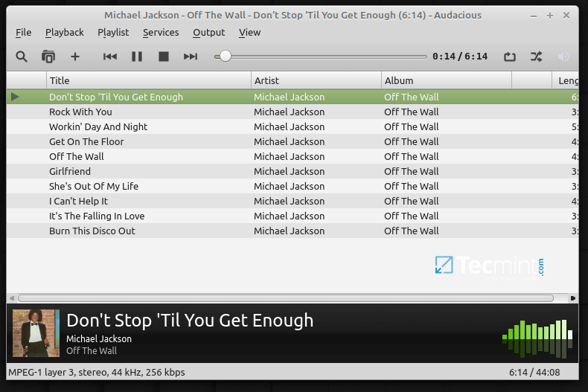Click the now-playing arrow indicator in first row
Image resolution: width=588 pixels, height=392 pixels.
[15, 97]
